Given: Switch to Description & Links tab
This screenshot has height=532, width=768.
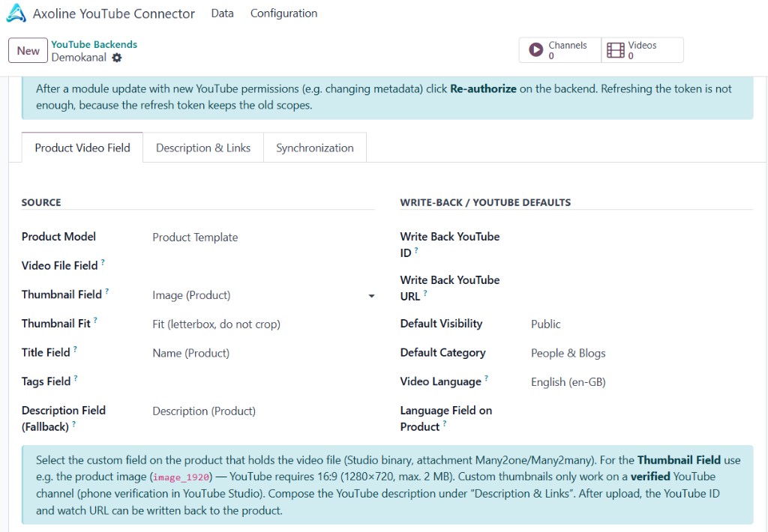Looking at the screenshot, I should coord(203,148).
